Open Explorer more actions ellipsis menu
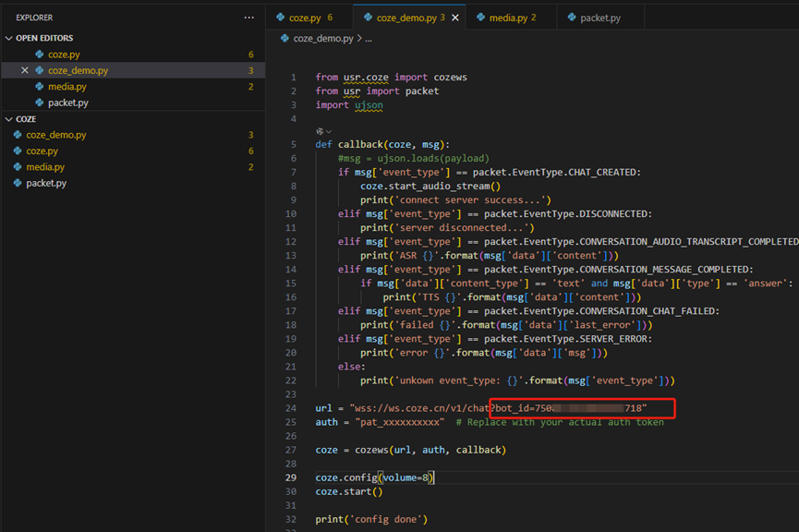The height and width of the screenshot is (532, 799). click(x=248, y=18)
